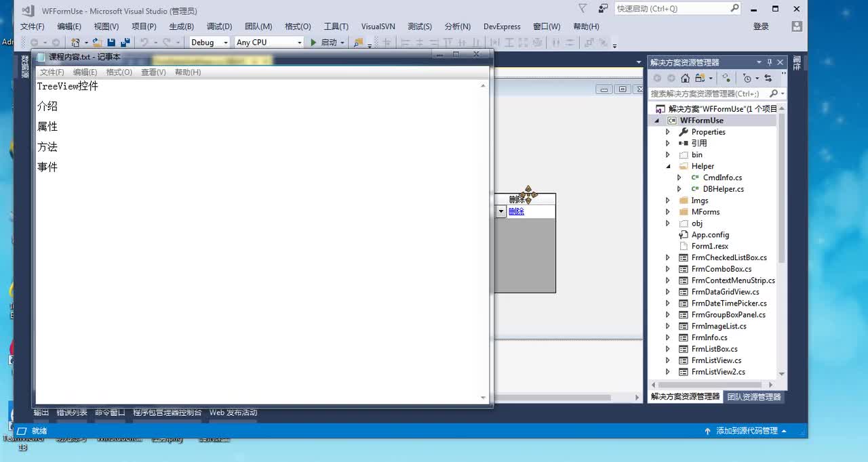Expand the Properties node
This screenshot has width=868, height=462.
tap(668, 132)
